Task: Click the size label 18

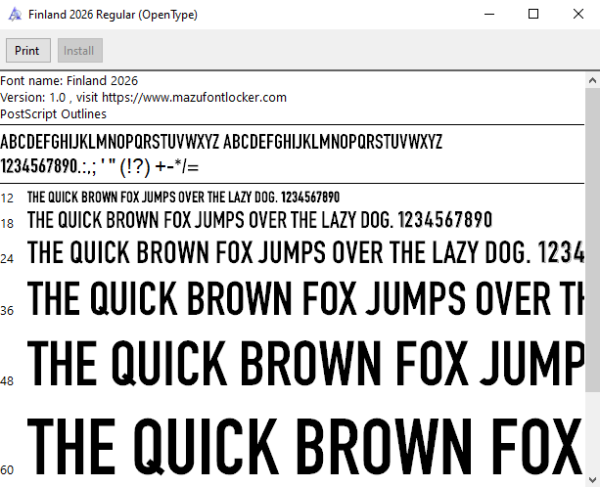Action: click(7, 223)
